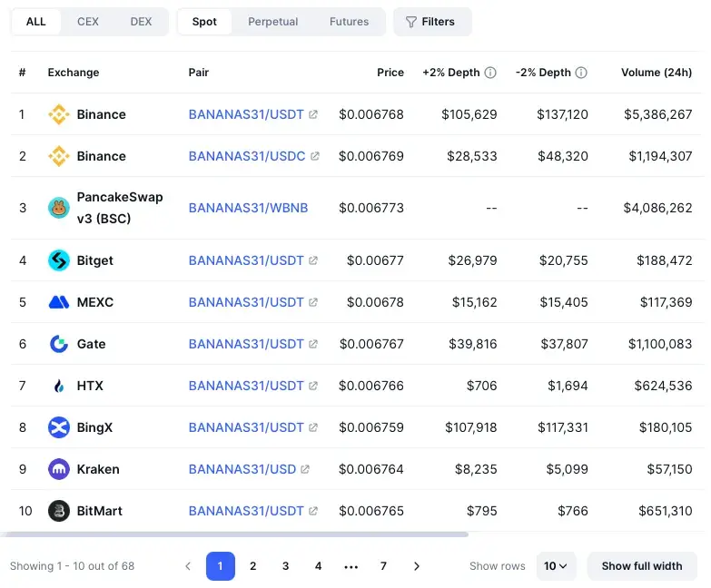Select the ALL exchange filter tab
This screenshot has height=588, width=711.
tap(35, 22)
